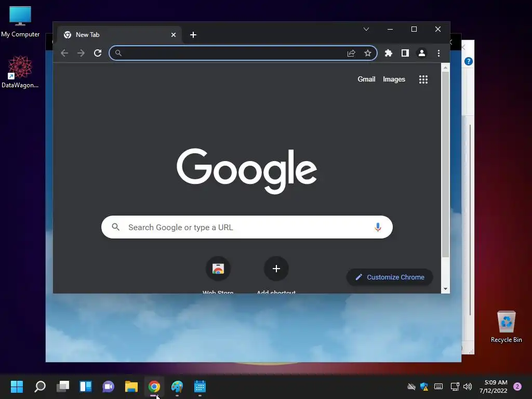This screenshot has width=532, height=399.
Task: Reload the page in Chrome
Action: tap(98, 53)
